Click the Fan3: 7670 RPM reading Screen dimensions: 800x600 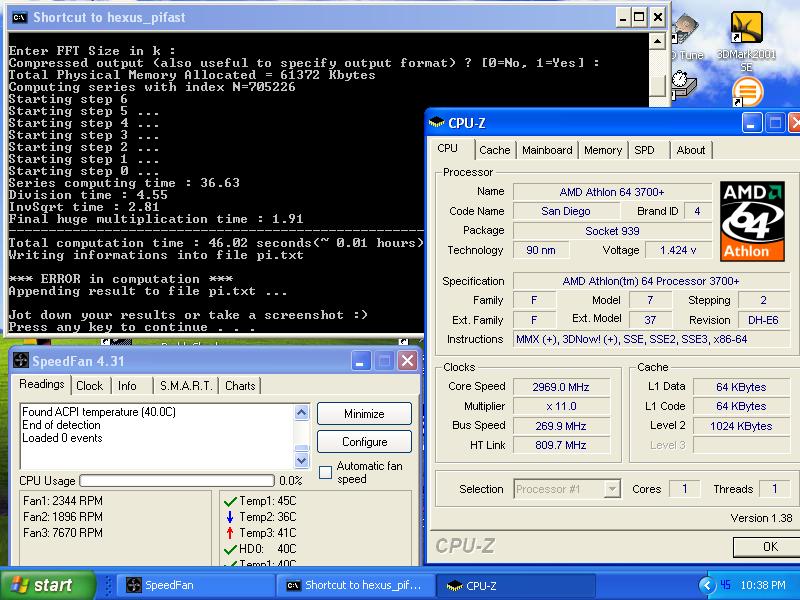click(x=63, y=533)
